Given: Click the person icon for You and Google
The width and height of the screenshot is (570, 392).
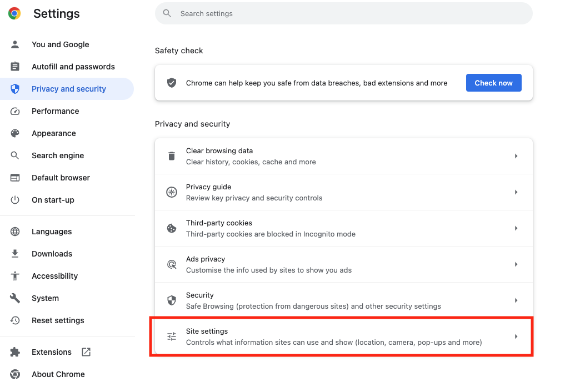Looking at the screenshot, I should click(x=15, y=44).
